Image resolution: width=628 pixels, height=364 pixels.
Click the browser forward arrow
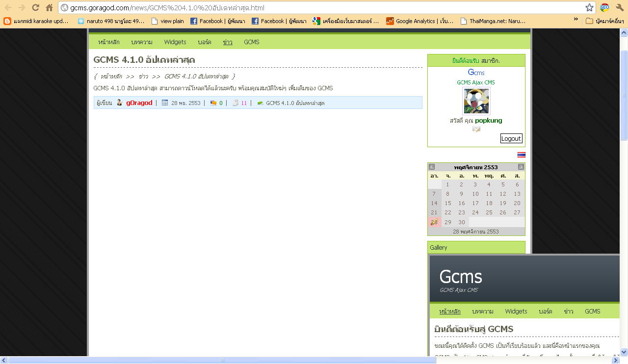point(22,7)
